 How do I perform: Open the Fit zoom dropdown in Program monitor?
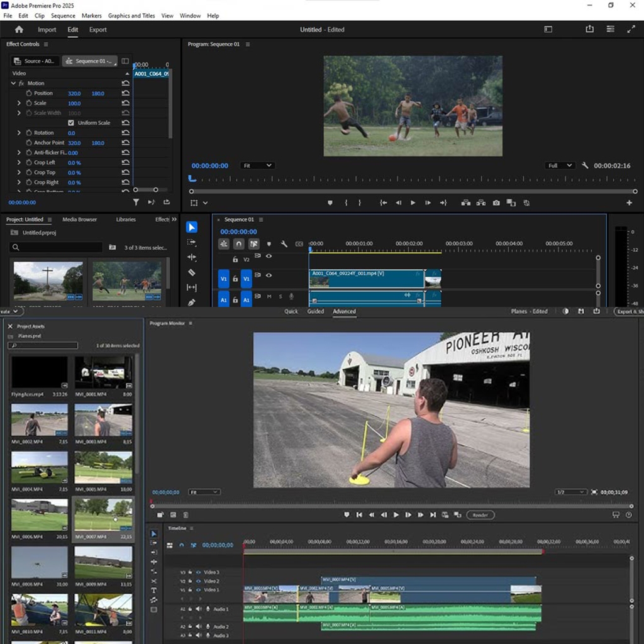tap(257, 165)
